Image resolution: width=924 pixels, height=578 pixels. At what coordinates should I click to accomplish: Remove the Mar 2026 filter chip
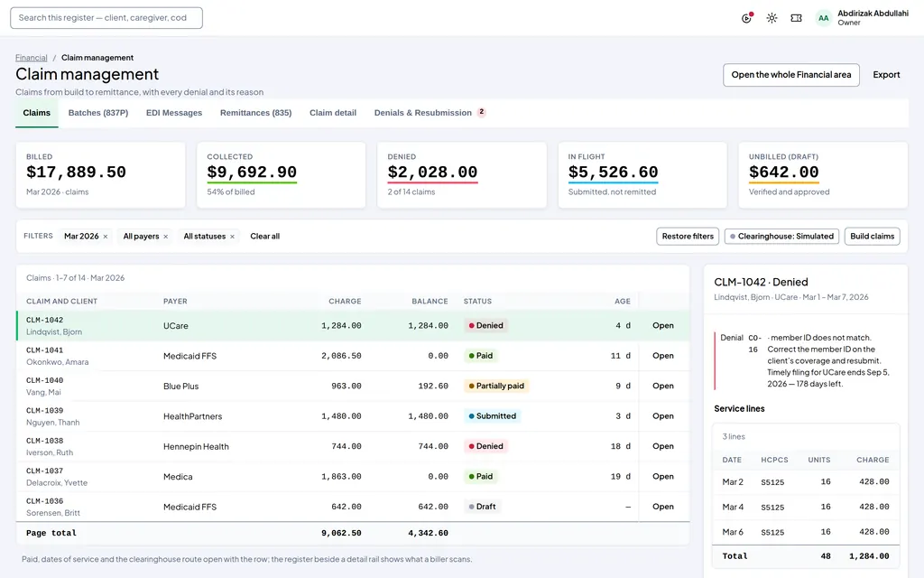click(106, 237)
